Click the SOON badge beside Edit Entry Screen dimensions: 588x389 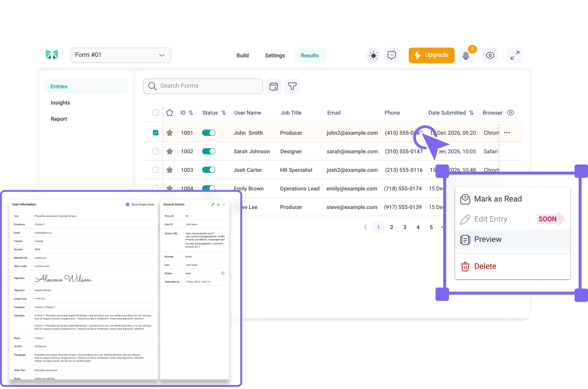pos(550,219)
